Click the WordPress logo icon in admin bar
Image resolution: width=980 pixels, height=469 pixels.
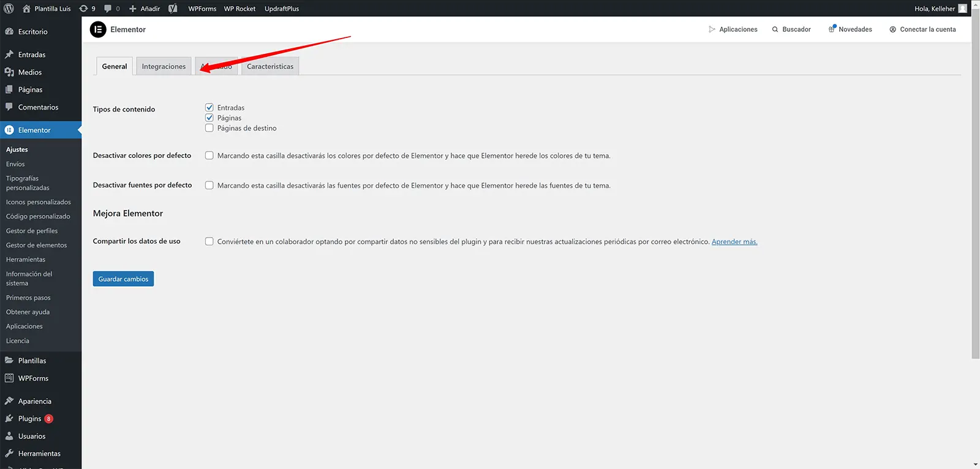9,9
